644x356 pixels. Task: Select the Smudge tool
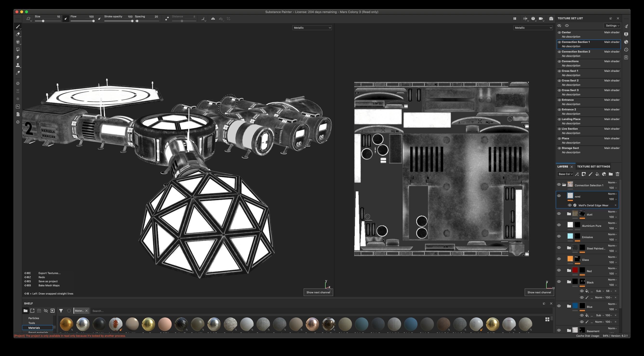point(18,58)
